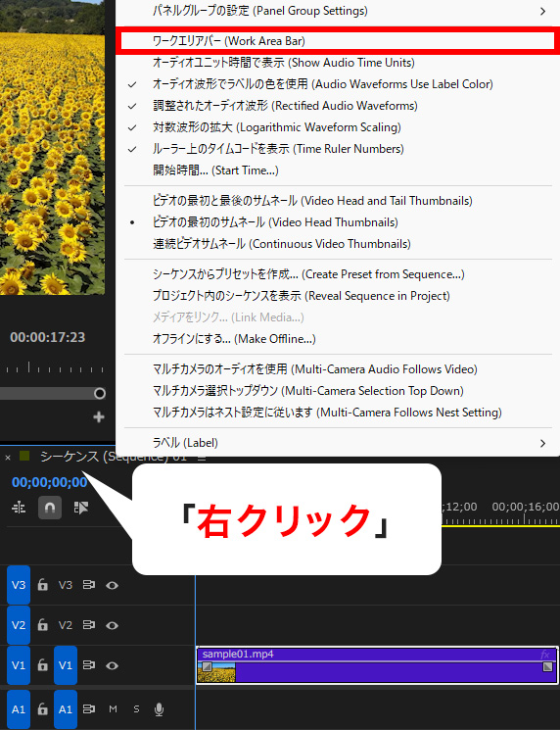Select the sample01.mp4 clip on V1
This screenshot has height=730, width=560.
[x=377, y=665]
